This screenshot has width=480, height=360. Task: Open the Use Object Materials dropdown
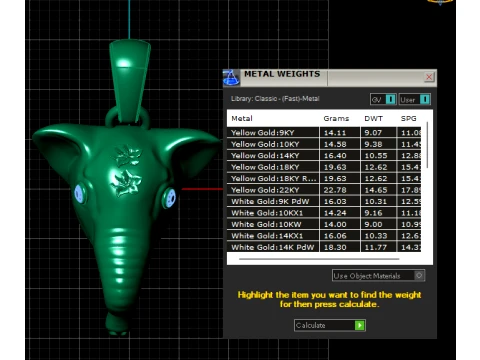[x=378, y=276]
